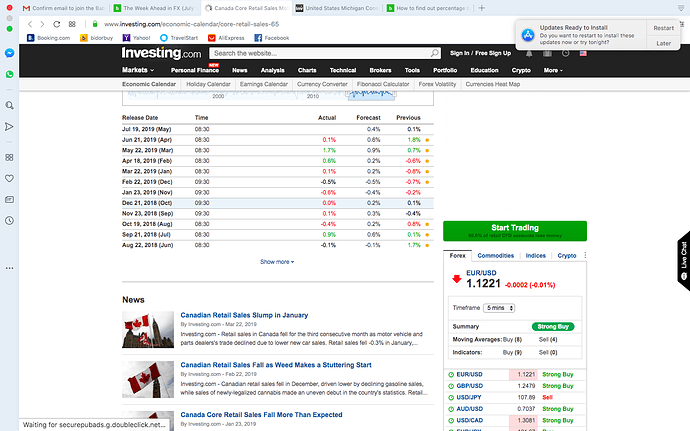Open Canadian Retail Sales Slump in January

tap(244, 315)
